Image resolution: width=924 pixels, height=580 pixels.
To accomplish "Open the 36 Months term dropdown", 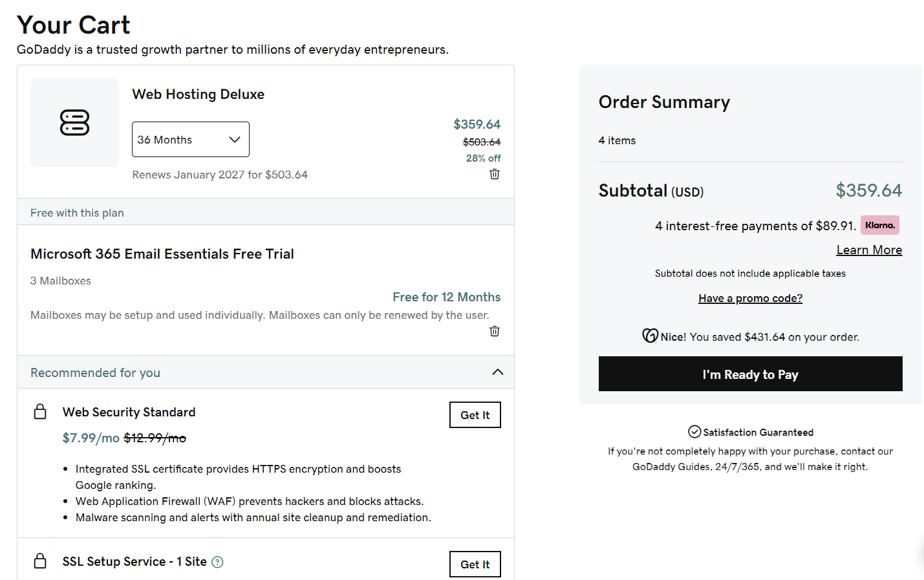I will (191, 140).
